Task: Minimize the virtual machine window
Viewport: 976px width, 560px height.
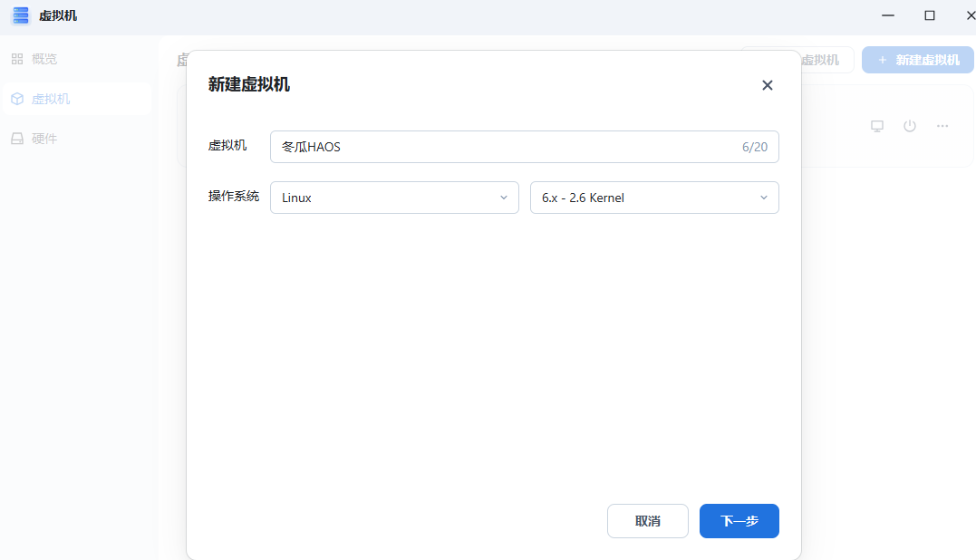Action: [887, 15]
